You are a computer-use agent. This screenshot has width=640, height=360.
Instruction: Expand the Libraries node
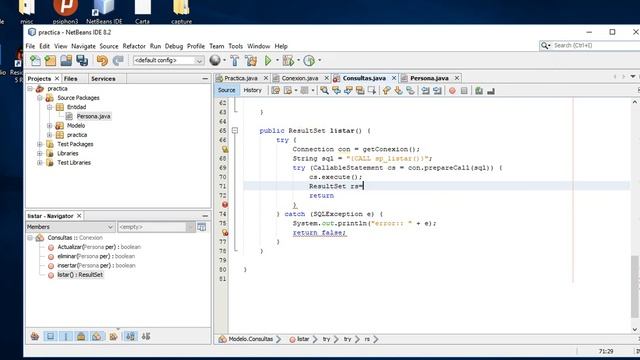tap(40, 153)
